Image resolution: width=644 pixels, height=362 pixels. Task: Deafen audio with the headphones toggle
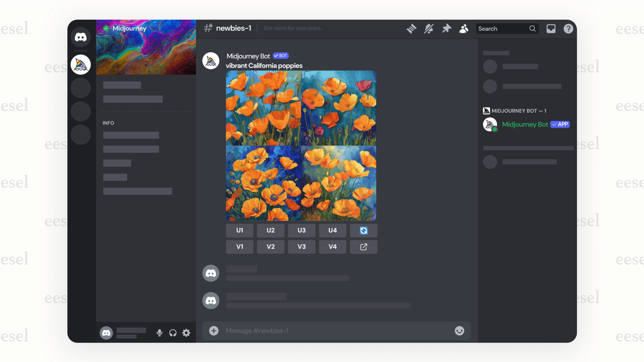[x=172, y=333]
